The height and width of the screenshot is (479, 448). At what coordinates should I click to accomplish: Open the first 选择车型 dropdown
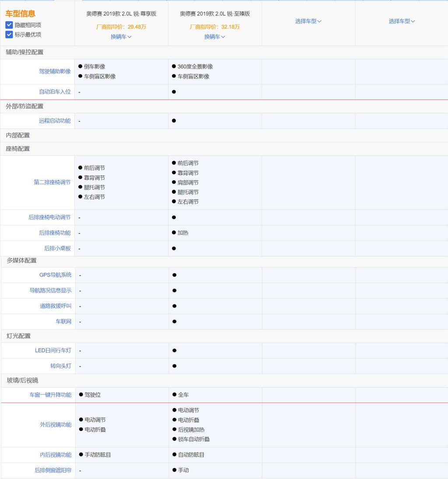click(308, 21)
